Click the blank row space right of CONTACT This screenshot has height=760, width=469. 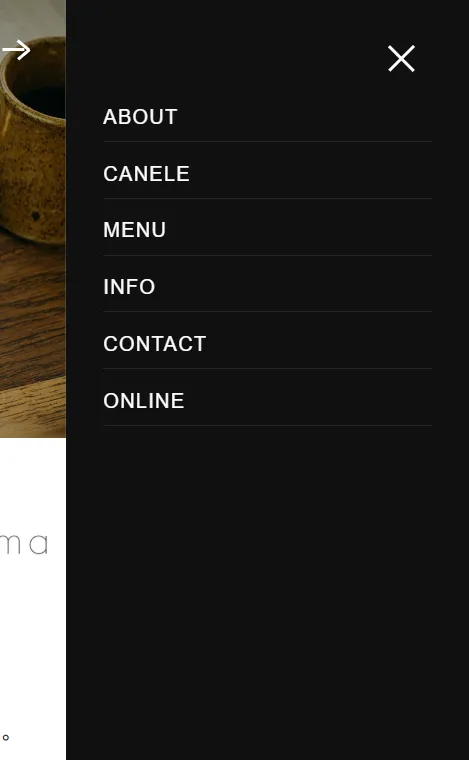[x=320, y=344]
